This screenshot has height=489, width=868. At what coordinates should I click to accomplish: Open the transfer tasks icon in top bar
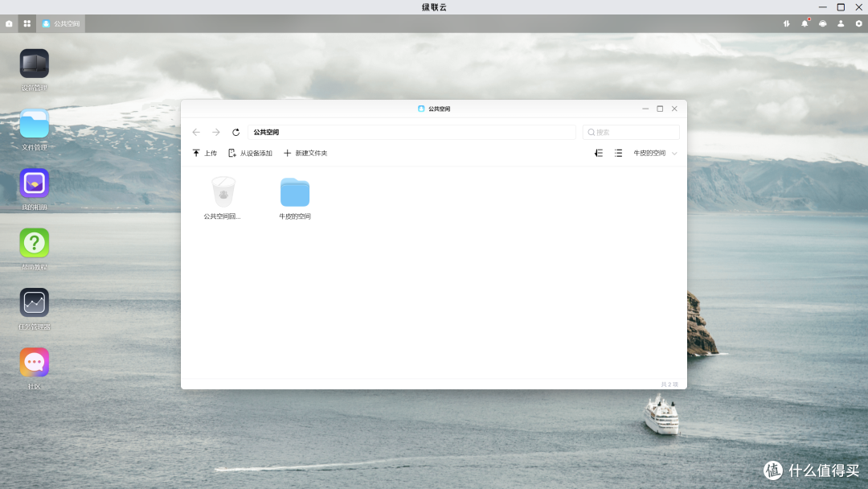point(786,24)
